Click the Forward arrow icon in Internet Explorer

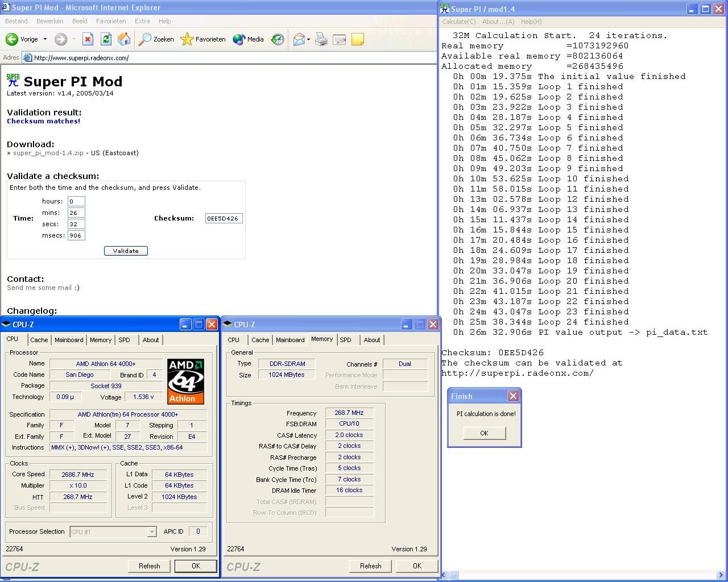click(x=61, y=39)
